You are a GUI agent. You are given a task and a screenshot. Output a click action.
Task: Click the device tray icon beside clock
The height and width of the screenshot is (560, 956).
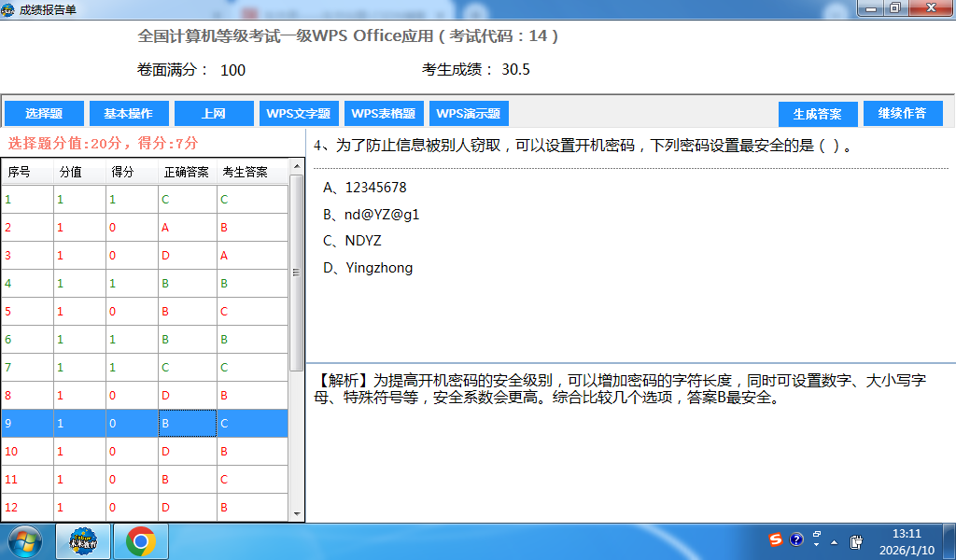tap(856, 541)
